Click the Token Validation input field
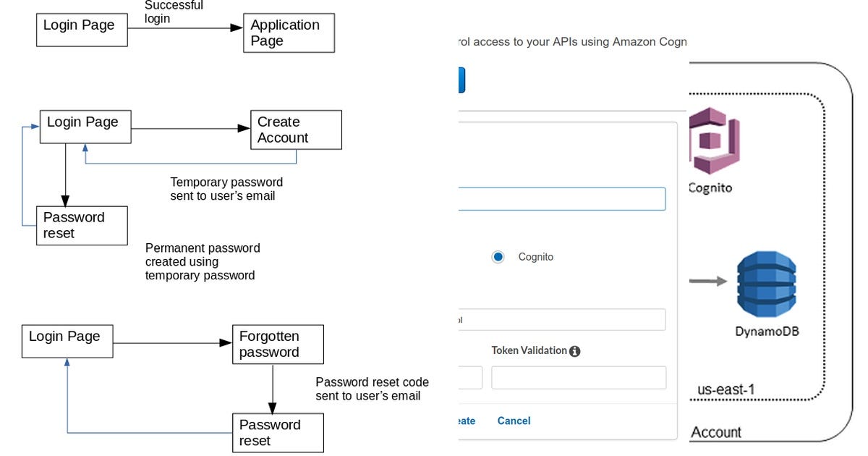Screen dimensions: 868x456 579,377
